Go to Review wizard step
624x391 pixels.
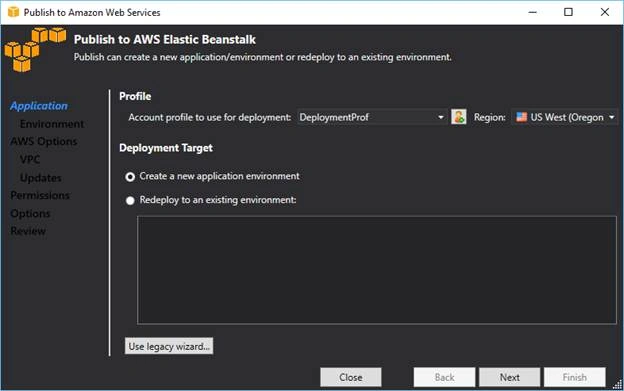[28, 231]
